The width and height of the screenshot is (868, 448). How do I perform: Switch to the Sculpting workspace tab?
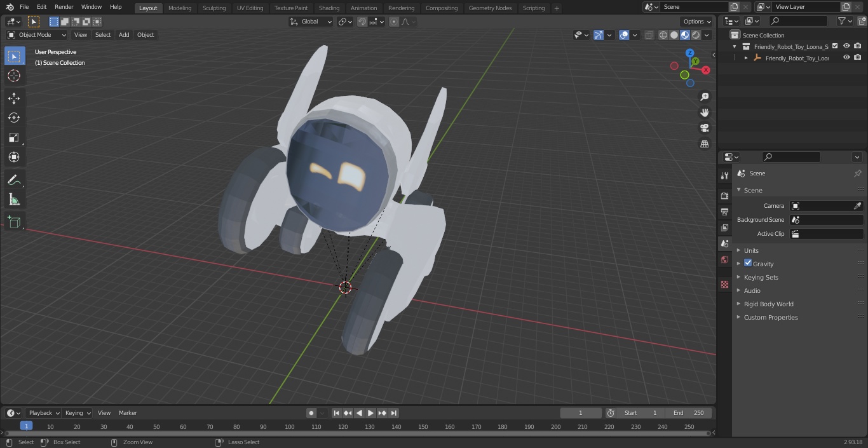coord(214,8)
